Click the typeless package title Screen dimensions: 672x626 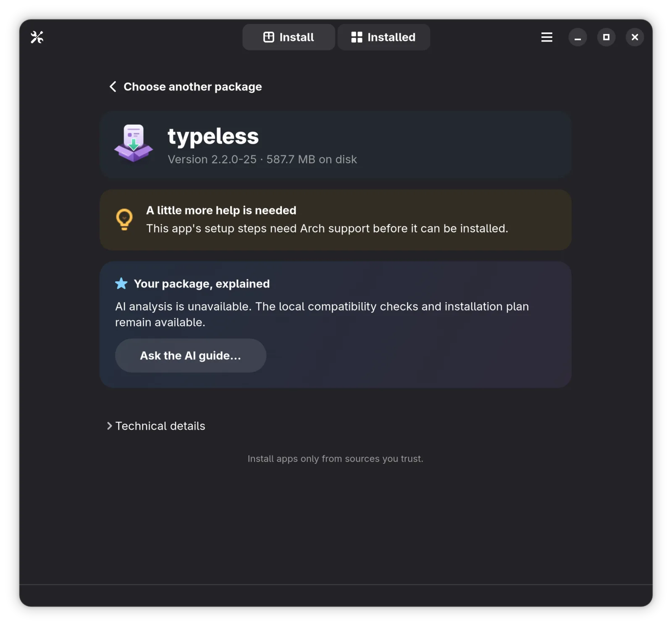click(x=213, y=136)
